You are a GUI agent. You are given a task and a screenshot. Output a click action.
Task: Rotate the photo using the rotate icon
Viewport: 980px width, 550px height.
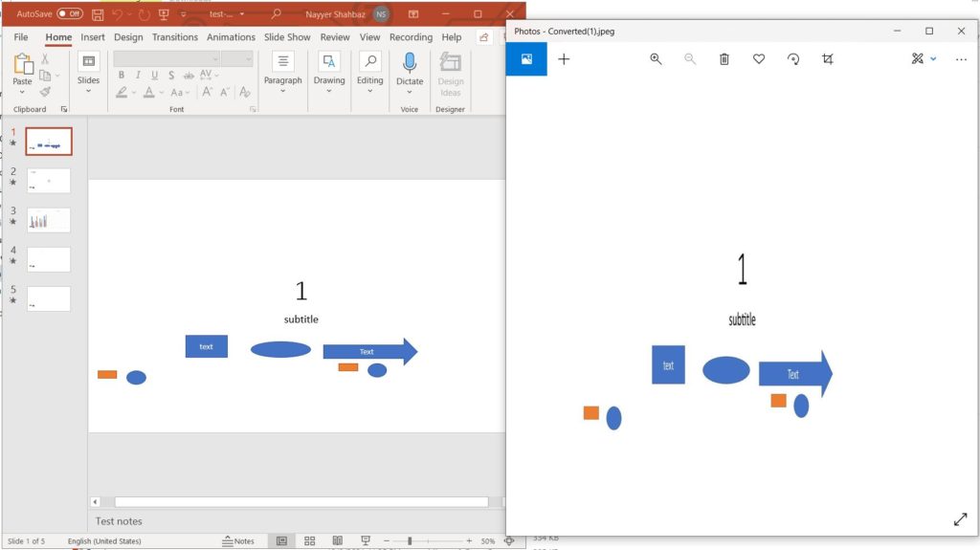[x=793, y=59]
